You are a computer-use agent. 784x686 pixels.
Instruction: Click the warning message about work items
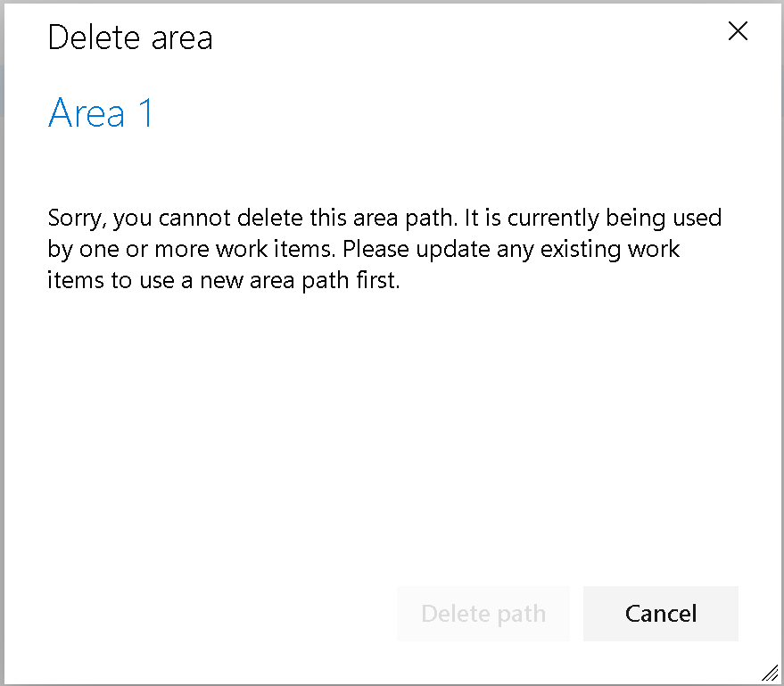[x=384, y=248]
